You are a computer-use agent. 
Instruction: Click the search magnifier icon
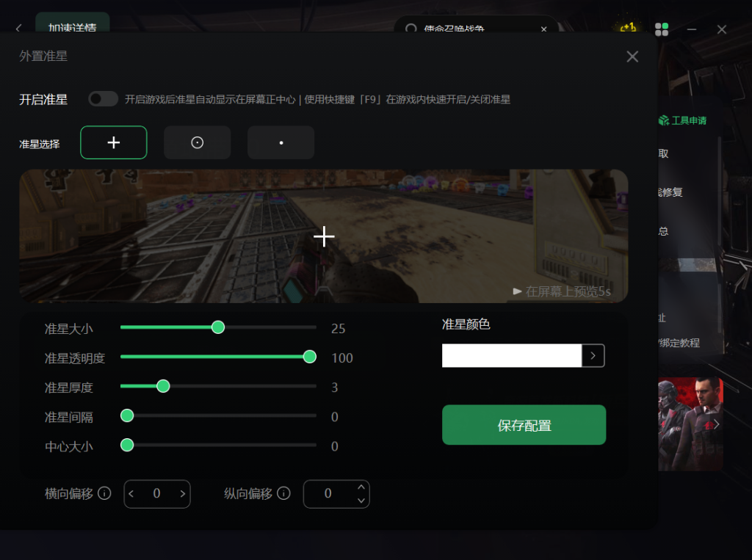coord(411,29)
